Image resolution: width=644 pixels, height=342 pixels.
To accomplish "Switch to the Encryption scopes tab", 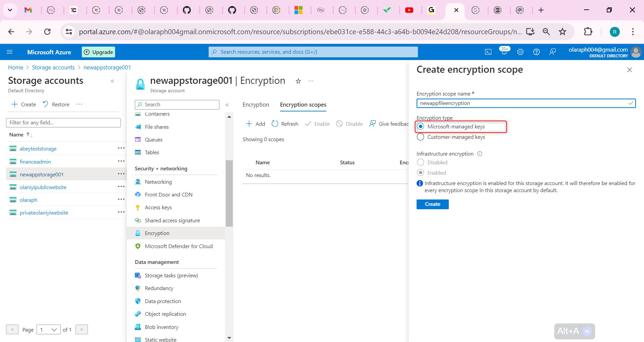I will point(303,105).
